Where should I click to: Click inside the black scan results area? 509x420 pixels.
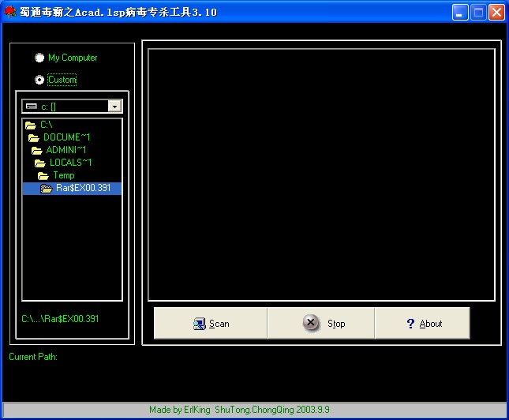point(321,174)
